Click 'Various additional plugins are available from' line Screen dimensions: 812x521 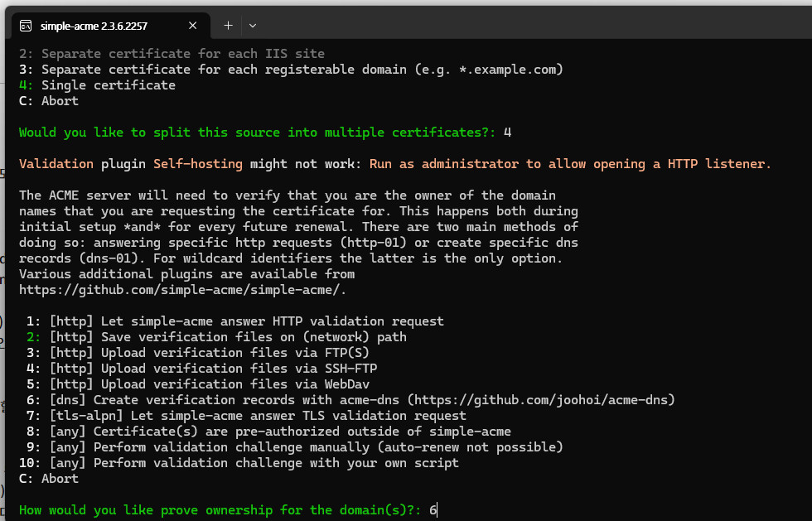pos(187,274)
